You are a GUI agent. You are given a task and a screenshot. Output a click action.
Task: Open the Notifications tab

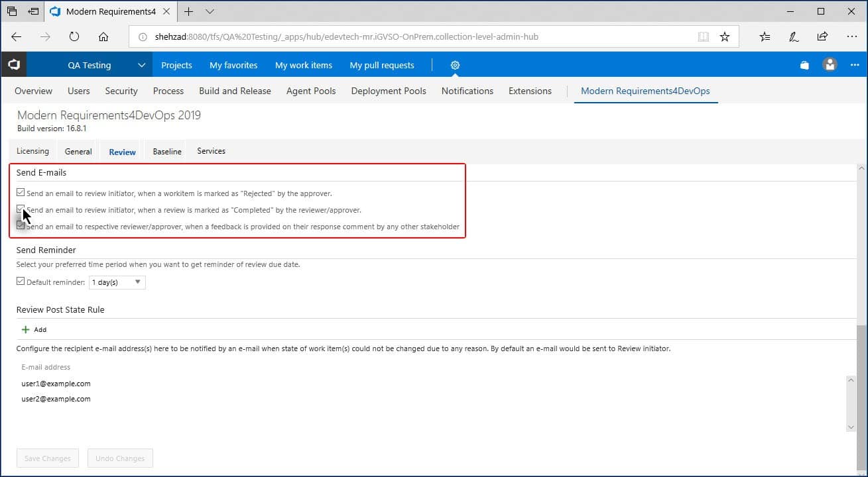(x=467, y=91)
